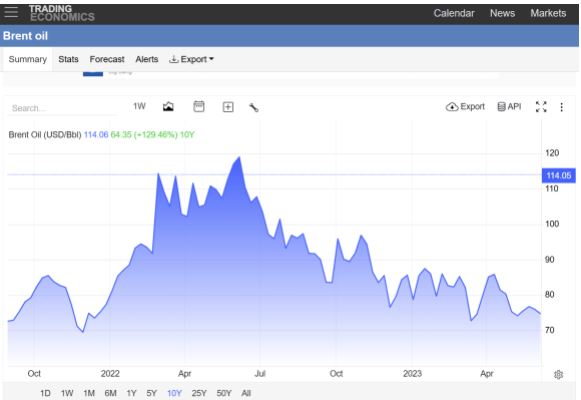The height and width of the screenshot is (400, 581).
Task: Open the date range calendar icon
Action: (199, 107)
